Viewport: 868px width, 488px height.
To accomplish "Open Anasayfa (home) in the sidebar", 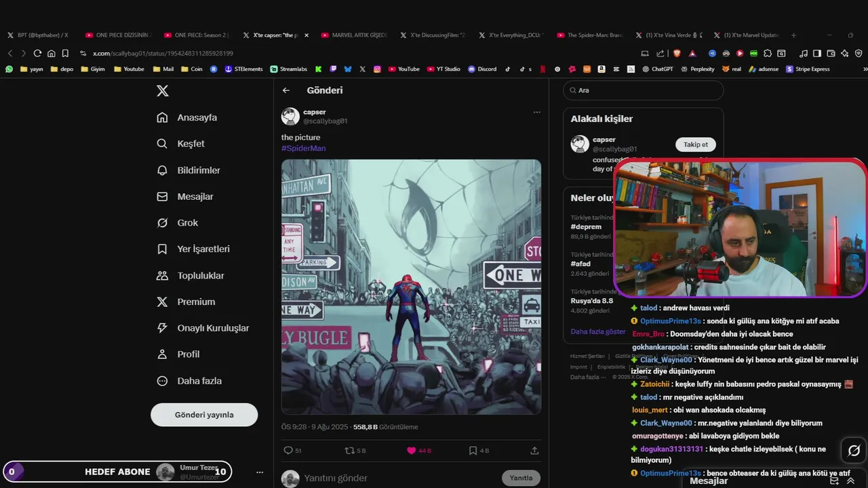I will [186, 117].
